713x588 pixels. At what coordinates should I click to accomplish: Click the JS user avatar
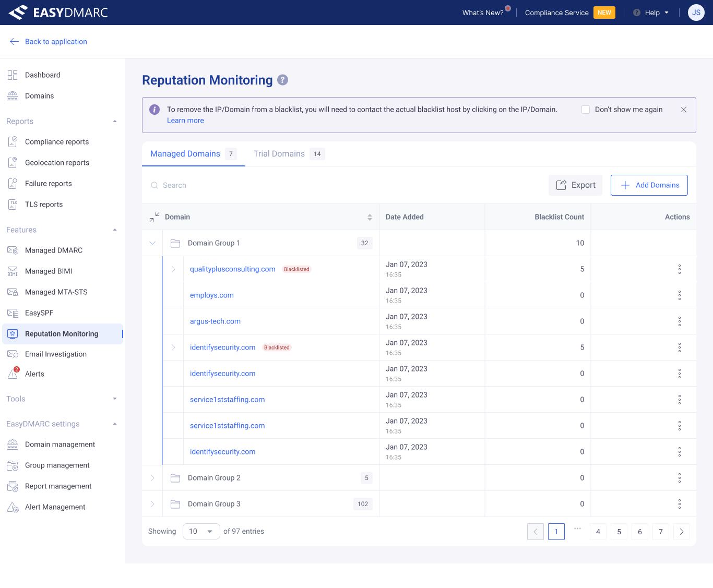click(x=696, y=13)
